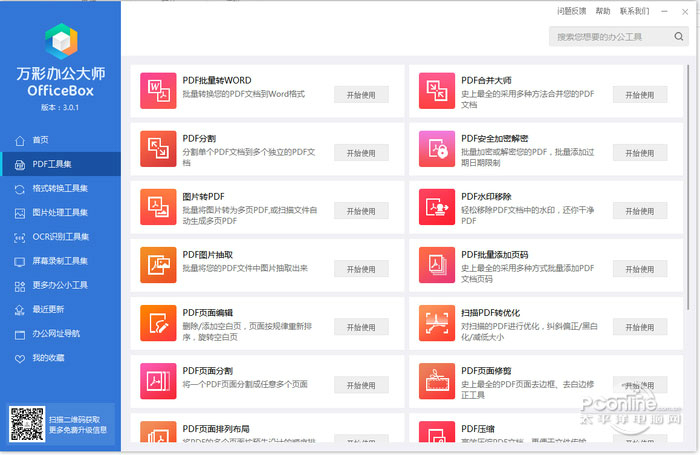The image size is (700, 455).
Task: Click the OfficeBox hexagon logo
Action: (x=61, y=42)
